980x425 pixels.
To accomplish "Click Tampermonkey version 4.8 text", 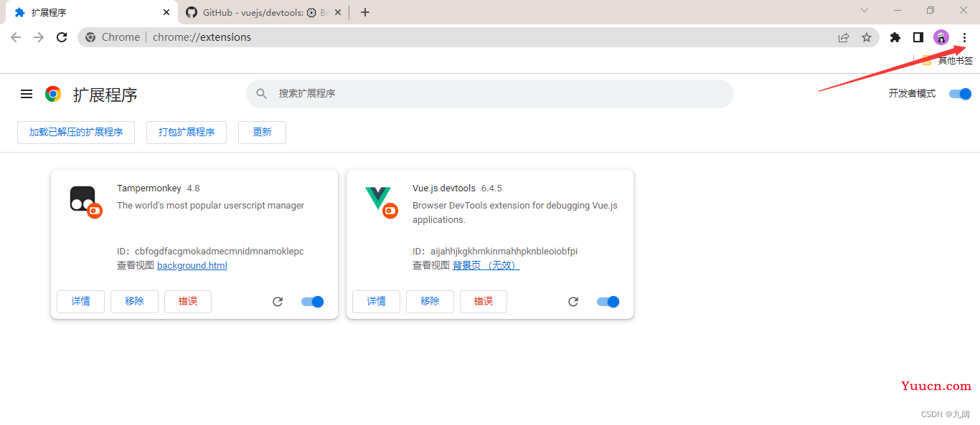I will pos(194,188).
